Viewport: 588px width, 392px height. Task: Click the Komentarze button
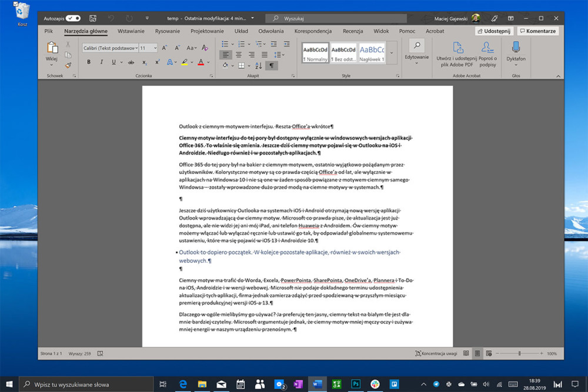(538, 31)
